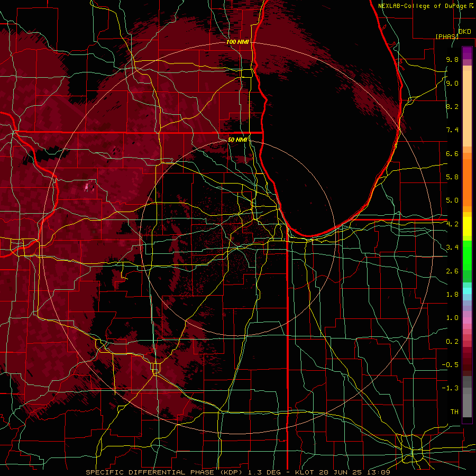Click the 100 NMI range ring label
Screen dimensions: 476x476
coord(237,42)
